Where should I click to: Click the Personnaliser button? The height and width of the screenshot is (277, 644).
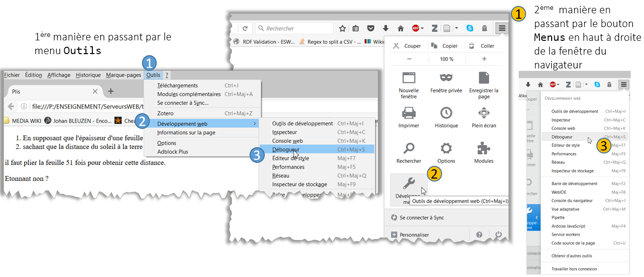tap(414, 235)
